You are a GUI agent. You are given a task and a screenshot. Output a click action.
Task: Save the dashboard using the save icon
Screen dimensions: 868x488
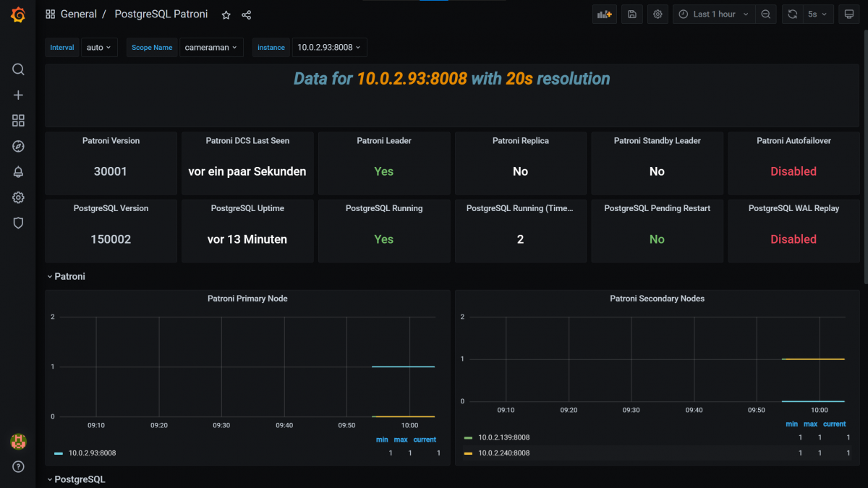(x=631, y=14)
